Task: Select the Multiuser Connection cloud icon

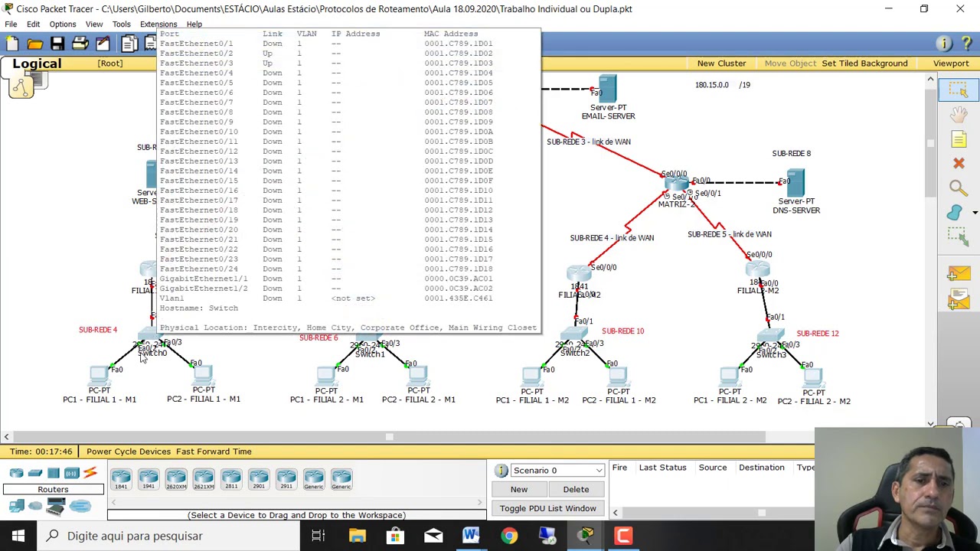Action: tap(80, 506)
